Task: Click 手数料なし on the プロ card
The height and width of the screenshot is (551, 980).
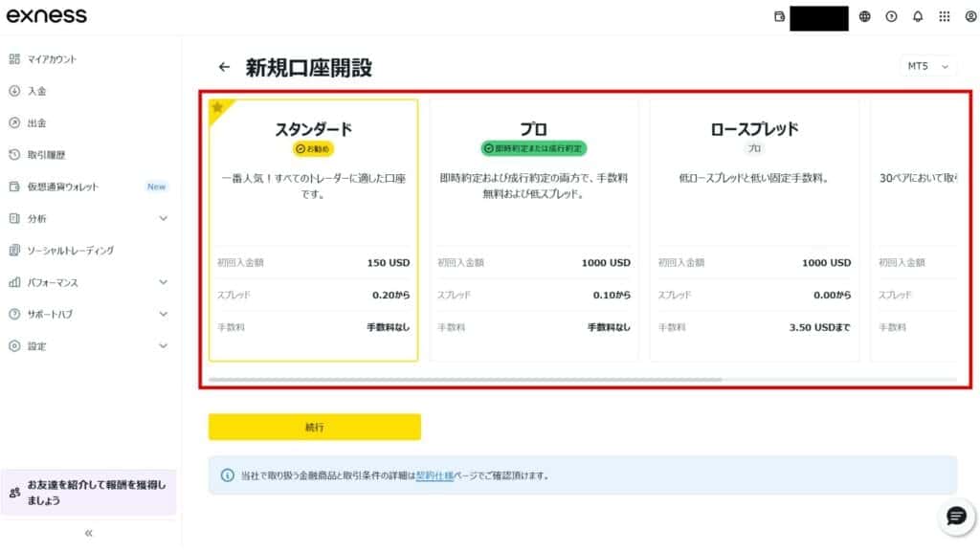Action: coord(609,327)
